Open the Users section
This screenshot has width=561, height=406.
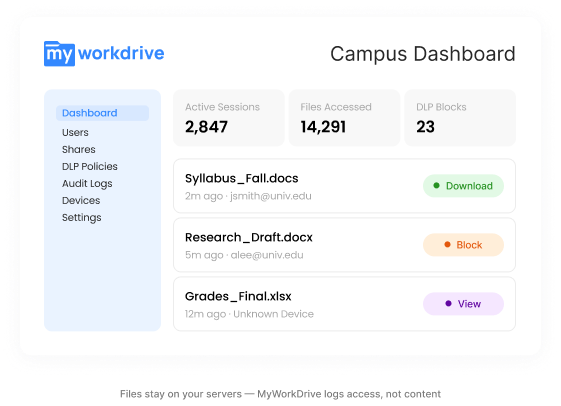pyautogui.click(x=75, y=132)
